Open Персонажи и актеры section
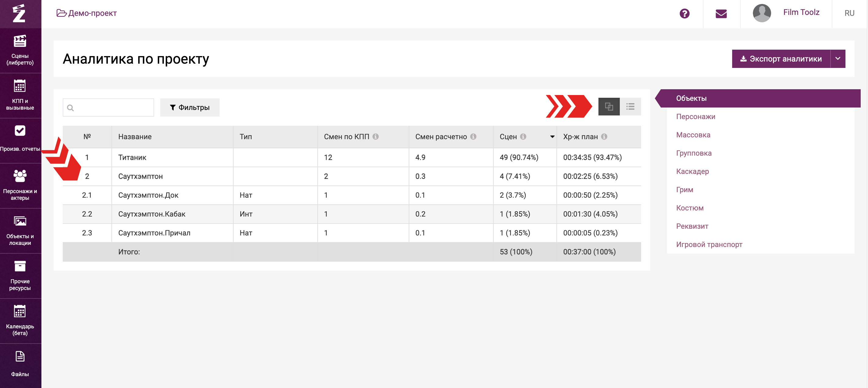This screenshot has width=868, height=388. tap(20, 185)
